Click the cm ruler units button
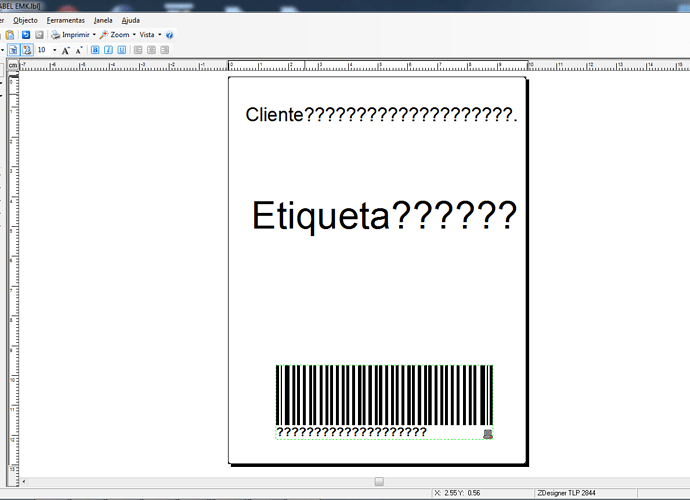Viewport: 690px width, 500px height. tap(13, 65)
